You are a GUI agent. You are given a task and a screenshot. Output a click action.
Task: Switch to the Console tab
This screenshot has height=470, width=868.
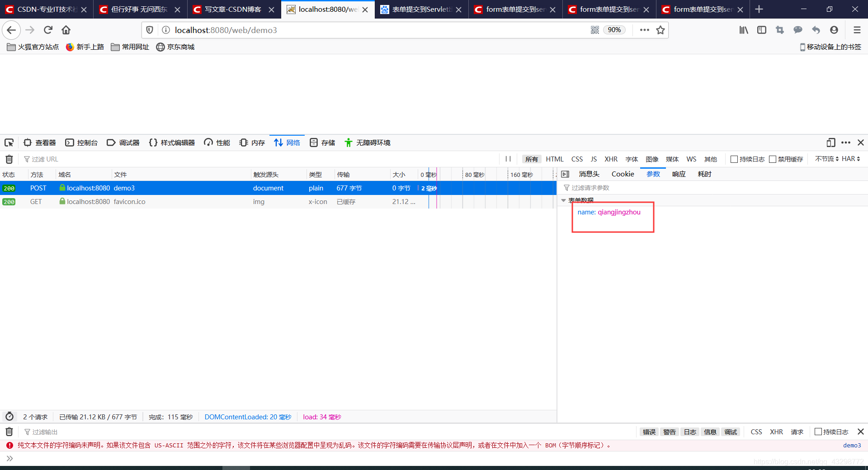coord(81,142)
